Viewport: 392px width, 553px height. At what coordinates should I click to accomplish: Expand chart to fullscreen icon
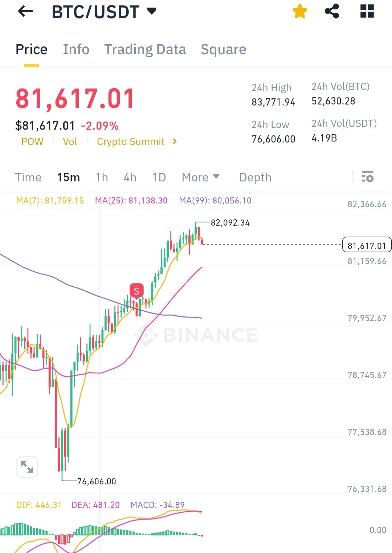pos(27,467)
